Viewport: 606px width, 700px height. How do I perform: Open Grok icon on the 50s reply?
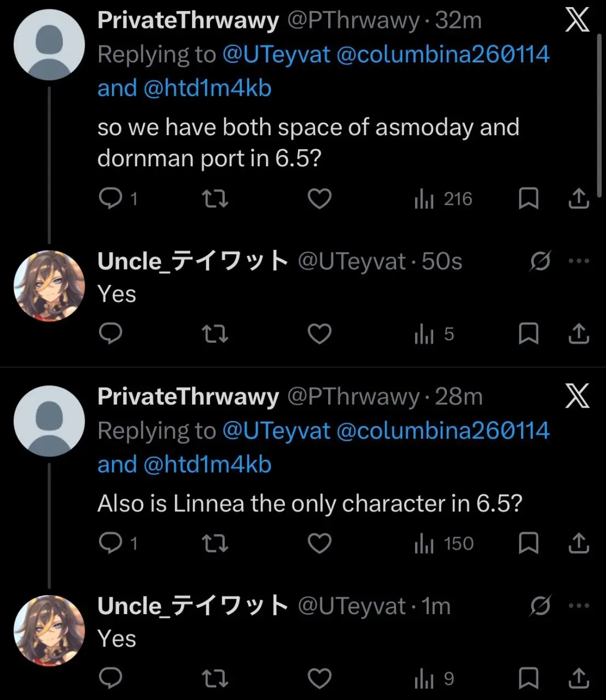540,262
